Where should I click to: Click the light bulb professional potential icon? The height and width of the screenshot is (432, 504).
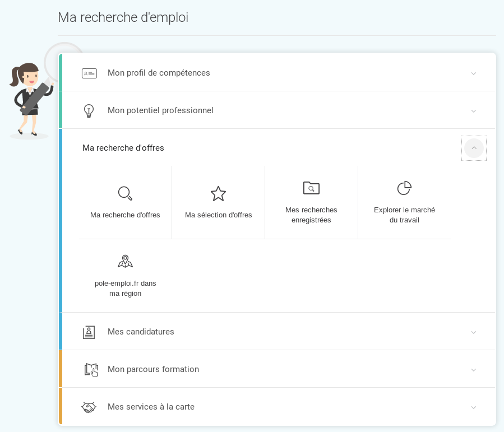pos(89,111)
